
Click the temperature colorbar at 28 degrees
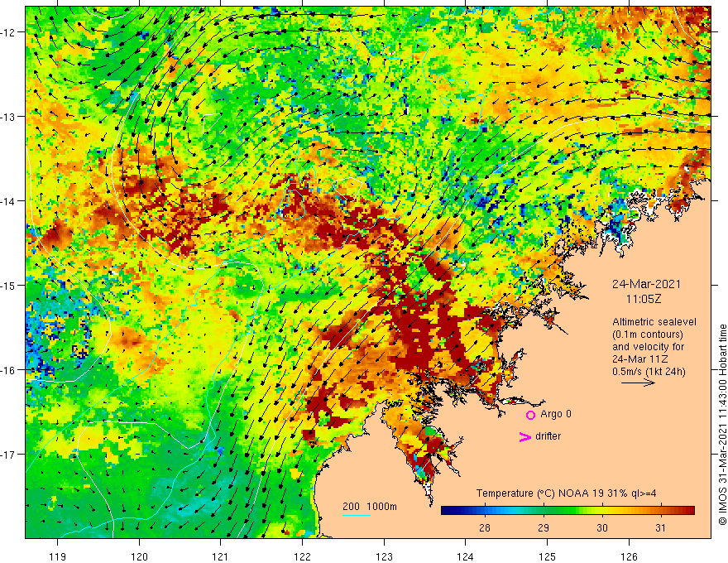(485, 511)
